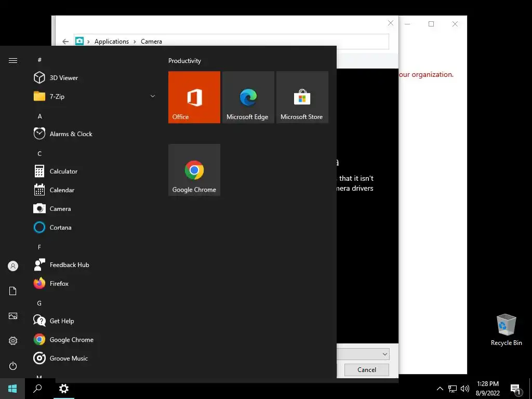Open network status tray icon

tap(453, 389)
